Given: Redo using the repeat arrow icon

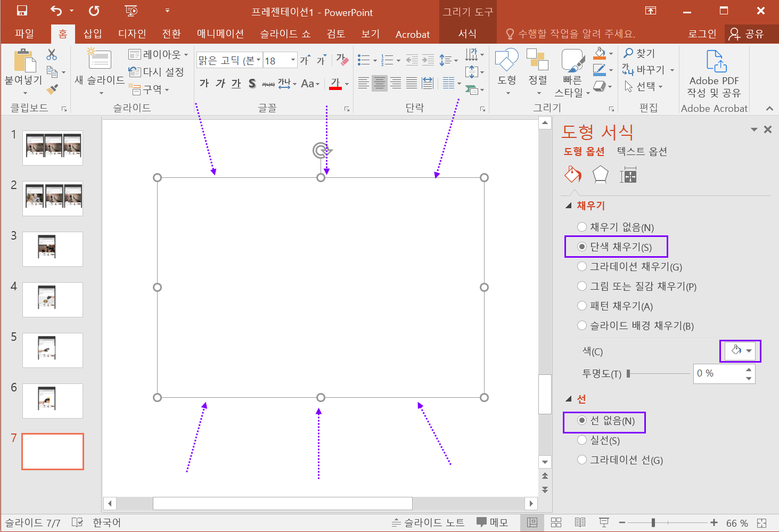Looking at the screenshot, I should click(x=94, y=11).
